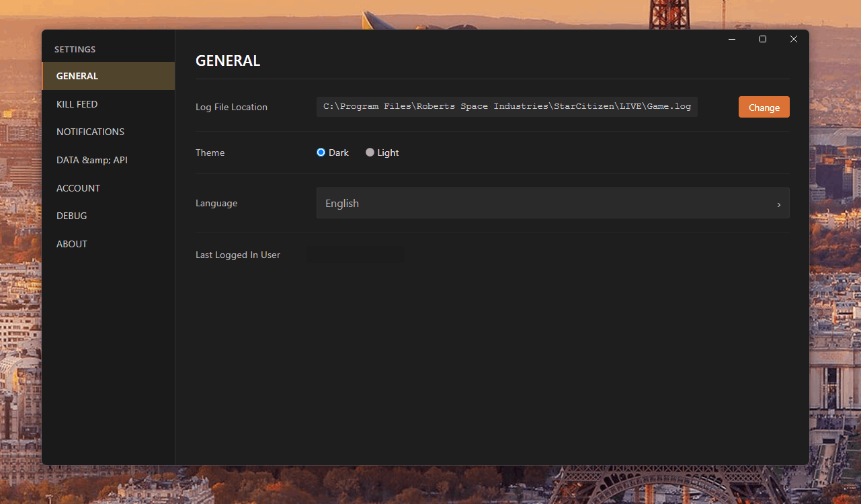Click the SETTINGS sidebar title
The height and width of the screenshot is (504, 861).
click(75, 49)
